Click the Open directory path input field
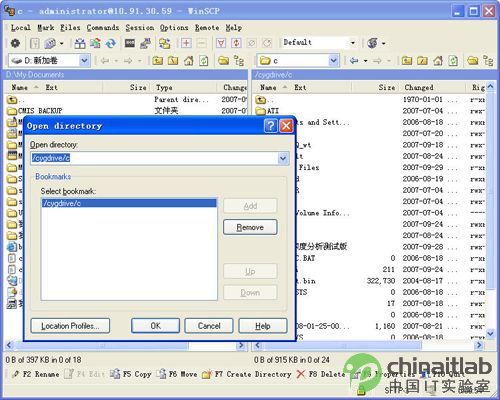 click(155, 158)
